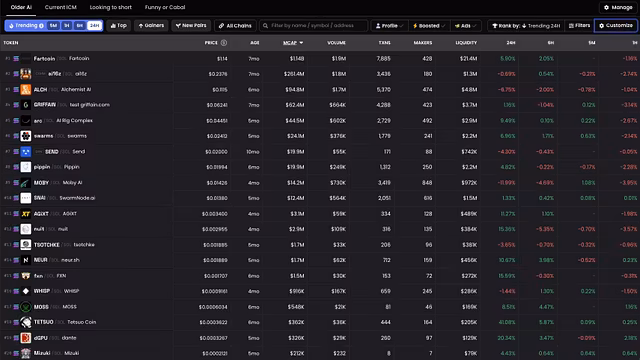Select the MOBY token logo

pyautogui.click(x=26, y=182)
